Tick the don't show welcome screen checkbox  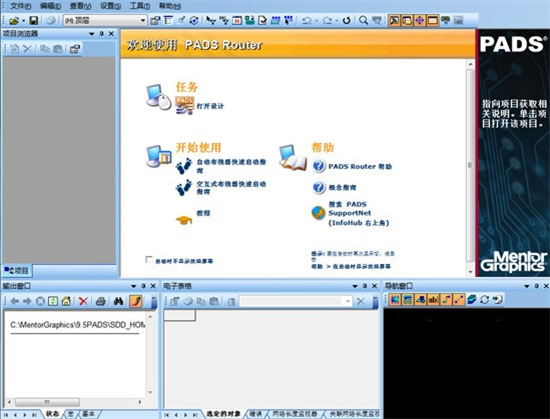(x=149, y=259)
